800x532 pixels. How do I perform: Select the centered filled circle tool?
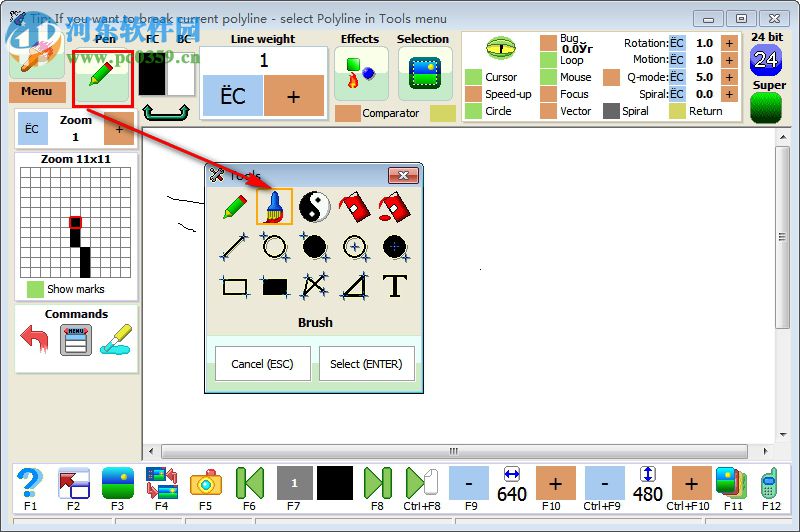395,247
